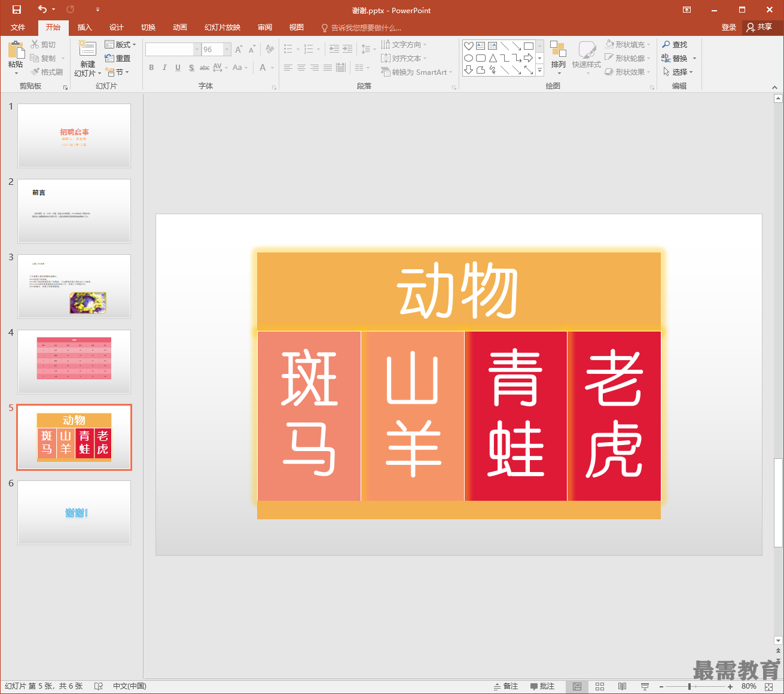Toggle text shadow formatting
784x694 pixels.
[191, 68]
